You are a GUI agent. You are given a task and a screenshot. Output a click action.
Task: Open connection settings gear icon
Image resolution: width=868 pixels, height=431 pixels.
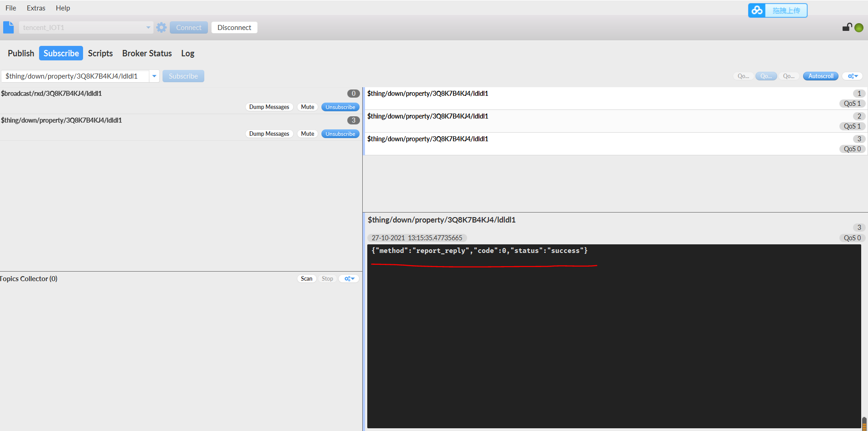pyautogui.click(x=161, y=27)
